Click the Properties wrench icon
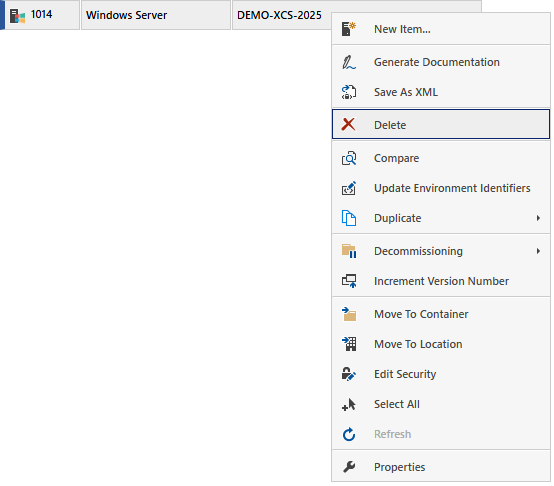The height and width of the screenshot is (486, 554). click(x=349, y=467)
